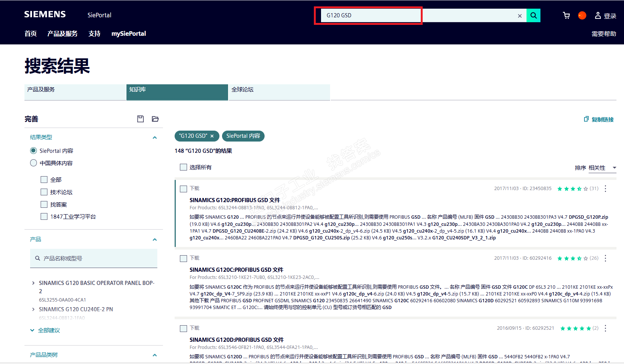Open the shopping cart

pos(566,15)
